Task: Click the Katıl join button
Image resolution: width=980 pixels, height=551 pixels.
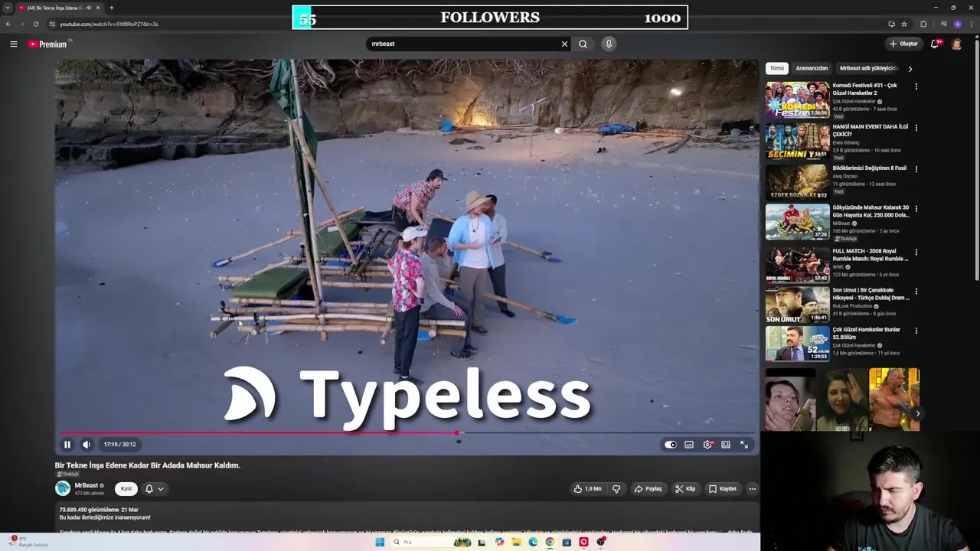Action: pos(126,488)
